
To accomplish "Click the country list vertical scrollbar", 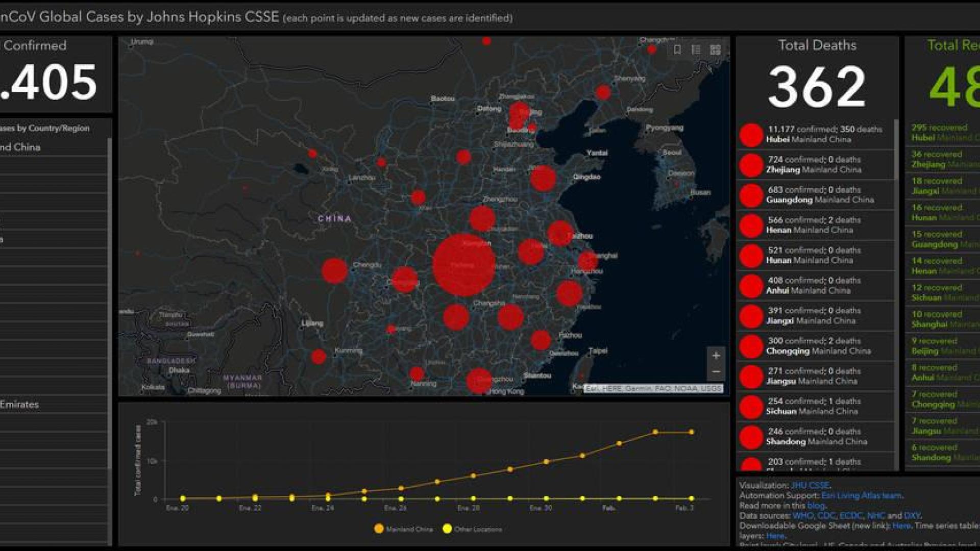I will (109, 304).
